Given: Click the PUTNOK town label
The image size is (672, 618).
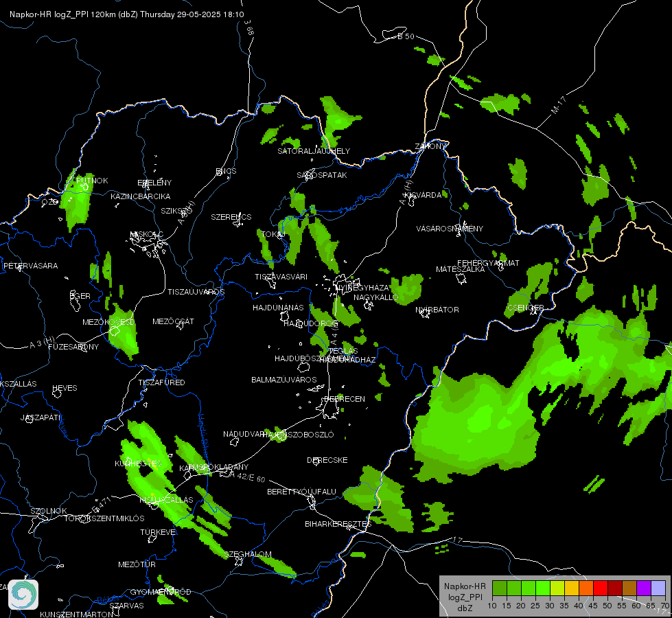Looking at the screenshot, I should point(92,181).
